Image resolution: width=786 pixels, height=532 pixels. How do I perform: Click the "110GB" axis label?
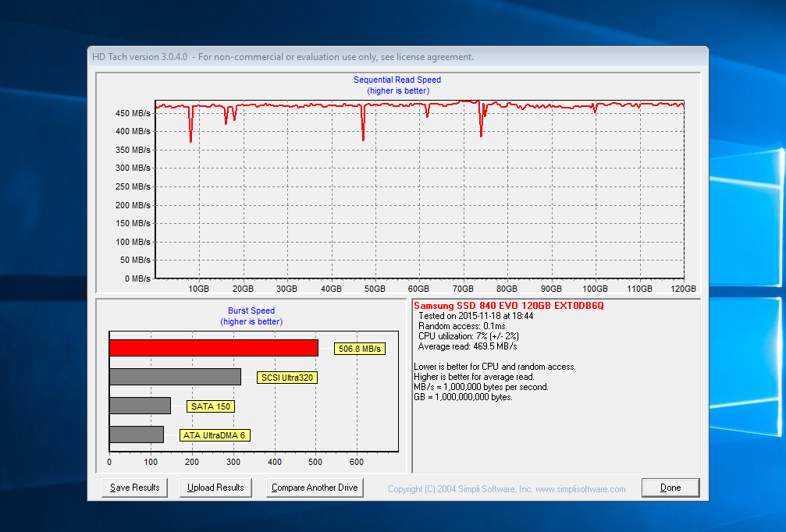coord(639,289)
